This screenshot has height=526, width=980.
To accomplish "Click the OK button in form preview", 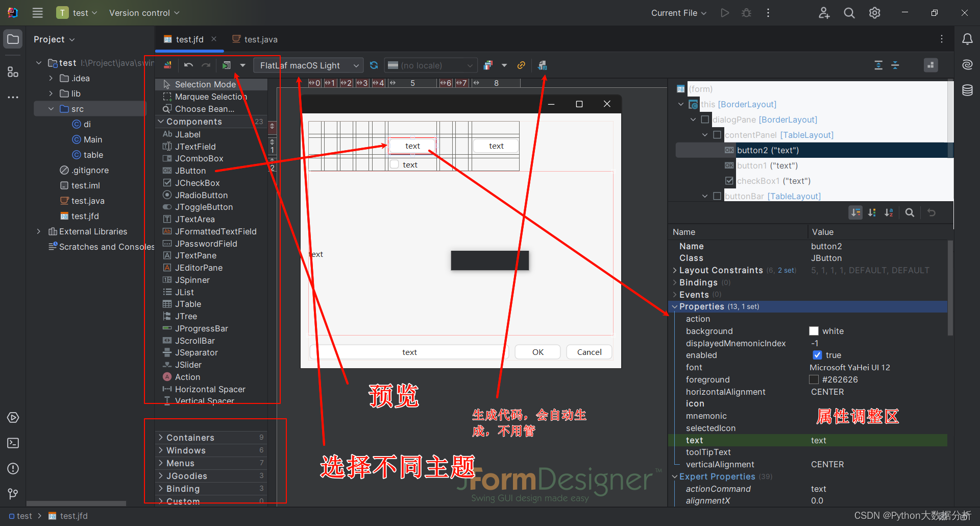I will tap(538, 352).
